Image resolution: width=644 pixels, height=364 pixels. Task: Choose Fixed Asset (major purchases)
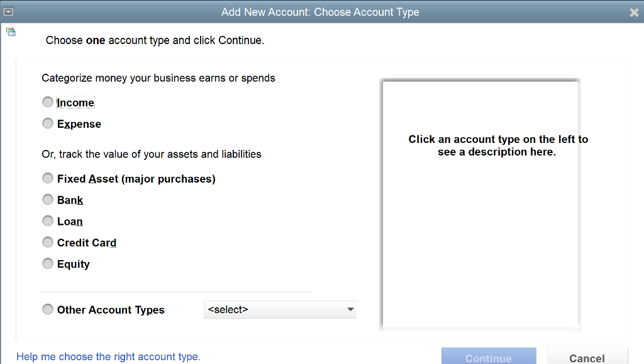coord(48,178)
